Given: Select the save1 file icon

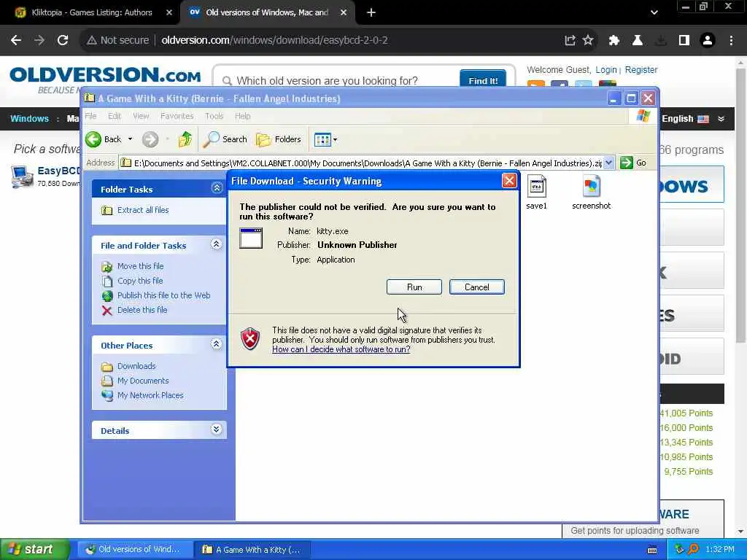Looking at the screenshot, I should tap(536, 187).
